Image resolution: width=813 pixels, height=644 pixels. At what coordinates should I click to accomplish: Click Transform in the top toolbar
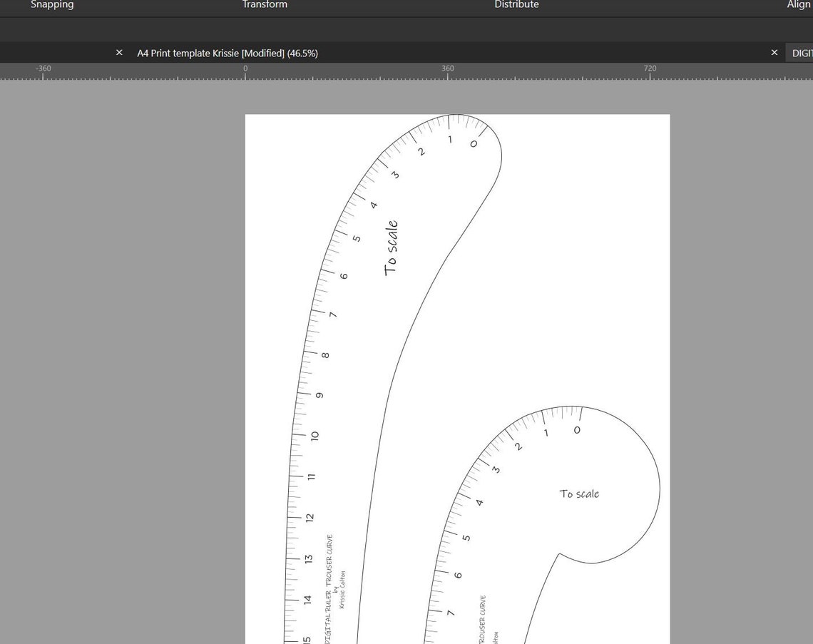pyautogui.click(x=265, y=5)
